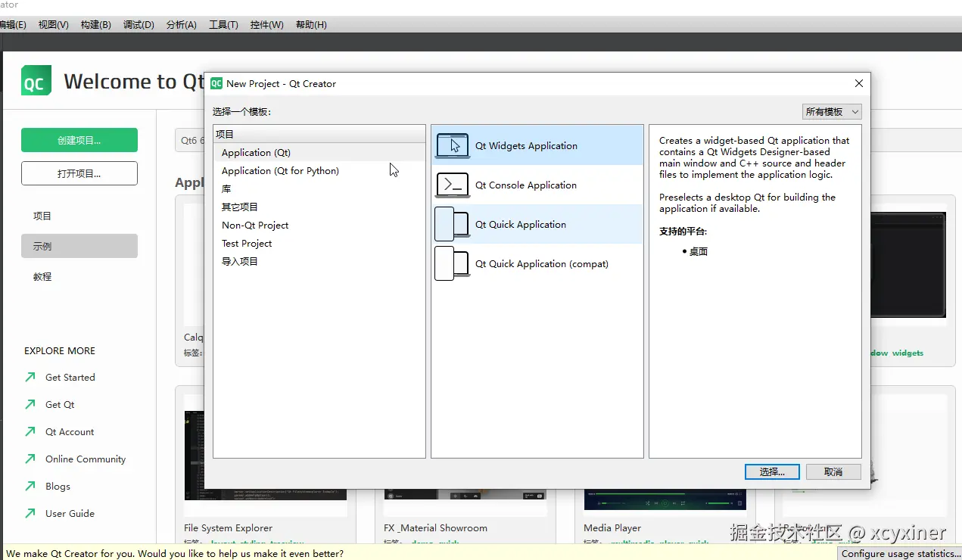Open the Get Qt link
962x560 pixels.
[x=60, y=404]
